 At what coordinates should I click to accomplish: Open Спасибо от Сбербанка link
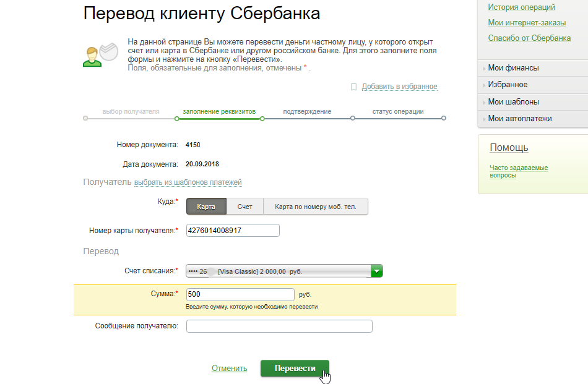pyautogui.click(x=529, y=38)
